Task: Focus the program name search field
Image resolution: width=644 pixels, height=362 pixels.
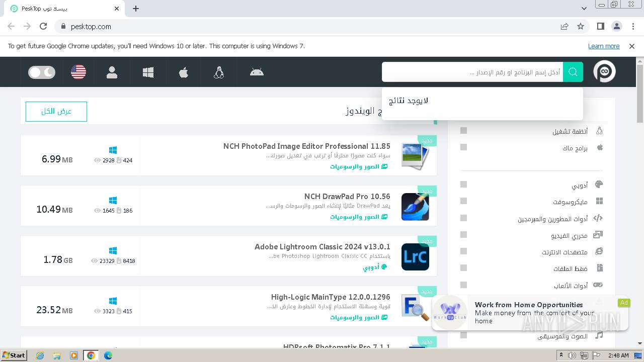Action: coord(472,72)
